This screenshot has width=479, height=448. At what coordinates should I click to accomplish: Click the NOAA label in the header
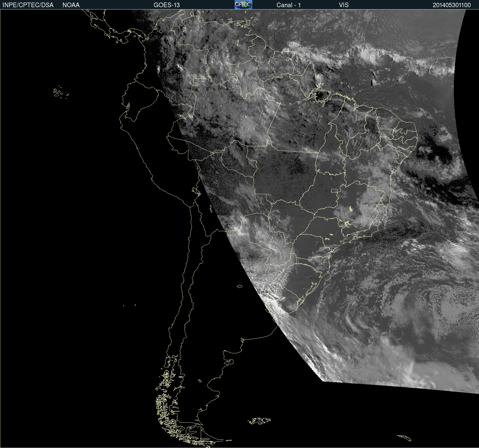click(x=71, y=5)
